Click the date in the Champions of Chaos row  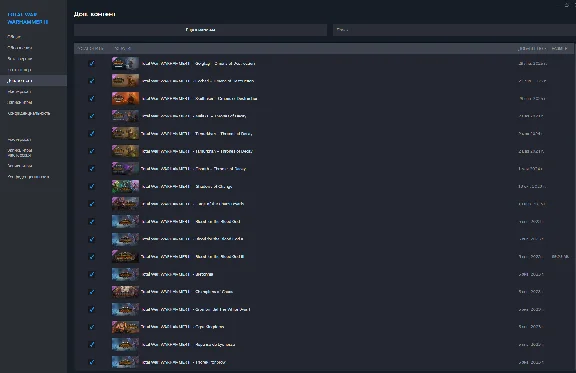coord(530,292)
